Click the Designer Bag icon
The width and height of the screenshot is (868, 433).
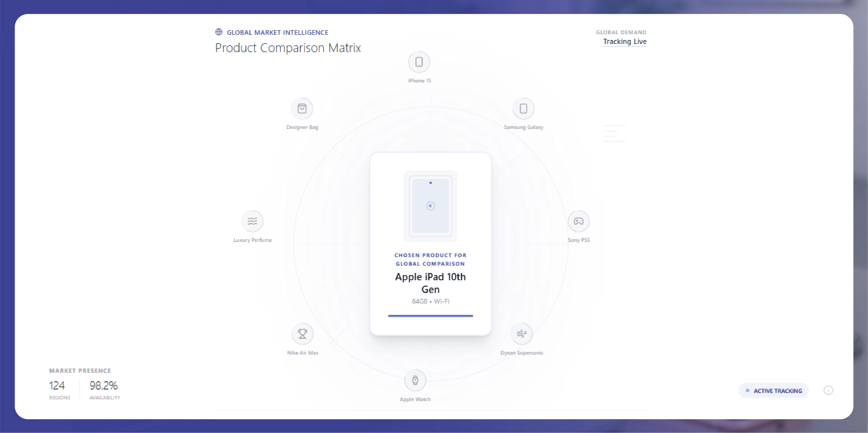click(302, 109)
